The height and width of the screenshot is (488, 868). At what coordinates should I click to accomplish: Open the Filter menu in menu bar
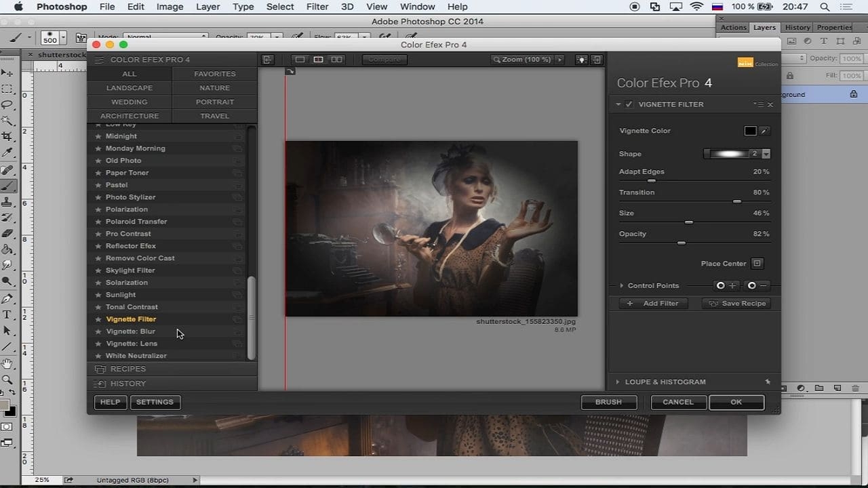click(317, 7)
